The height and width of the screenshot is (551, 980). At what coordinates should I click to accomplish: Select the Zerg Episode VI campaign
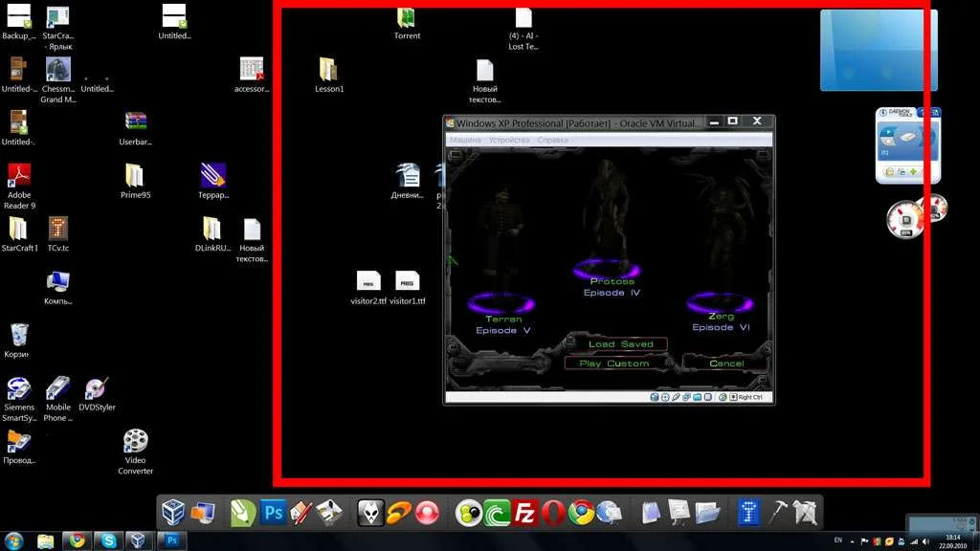[721, 321]
